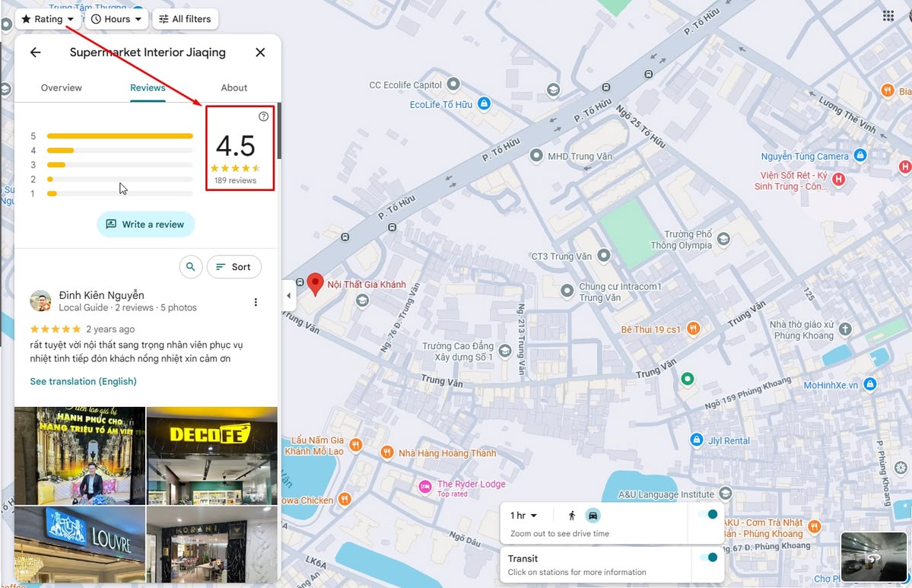Click the back arrow on the place panel

35,52
